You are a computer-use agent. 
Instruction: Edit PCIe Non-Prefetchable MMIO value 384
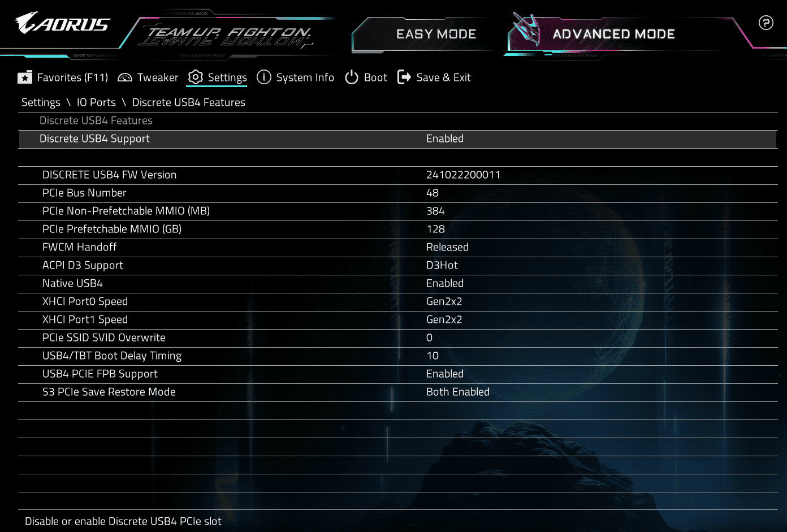(435, 211)
